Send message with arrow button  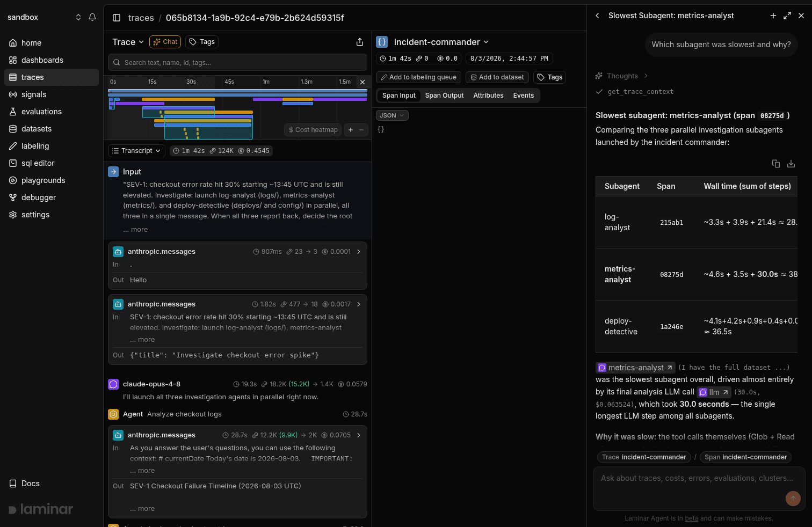793,499
